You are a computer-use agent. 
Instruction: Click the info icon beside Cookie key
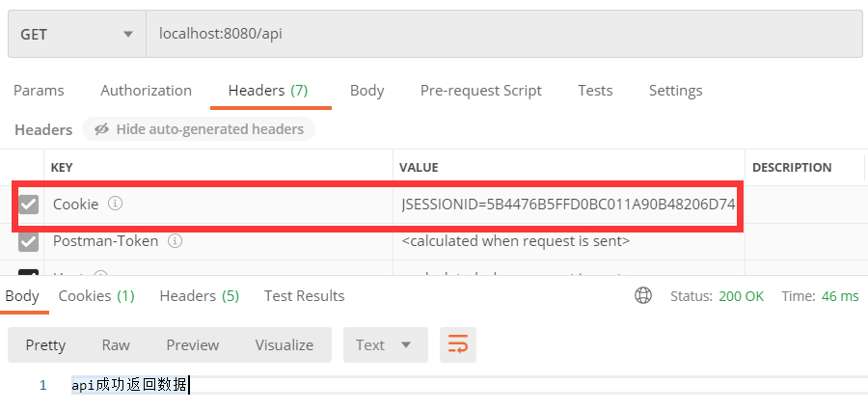115,204
